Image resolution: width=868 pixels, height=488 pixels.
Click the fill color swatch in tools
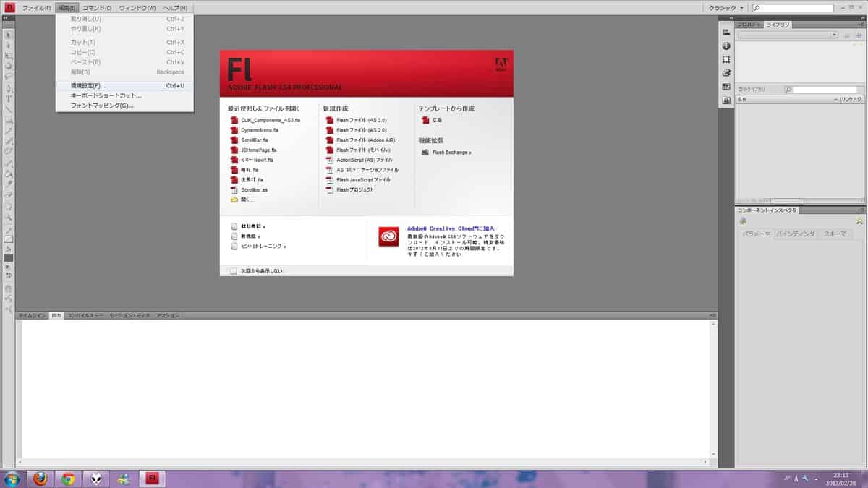click(9, 257)
